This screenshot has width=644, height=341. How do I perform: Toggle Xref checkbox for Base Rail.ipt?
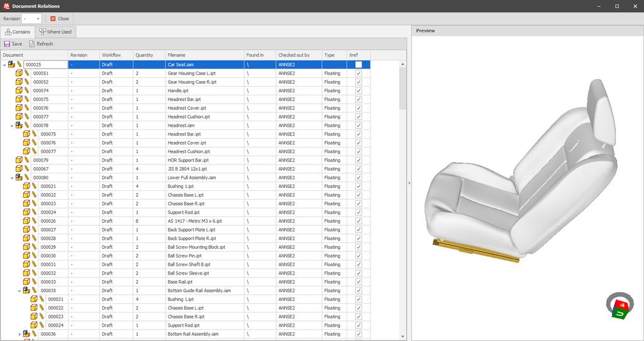pyautogui.click(x=358, y=281)
